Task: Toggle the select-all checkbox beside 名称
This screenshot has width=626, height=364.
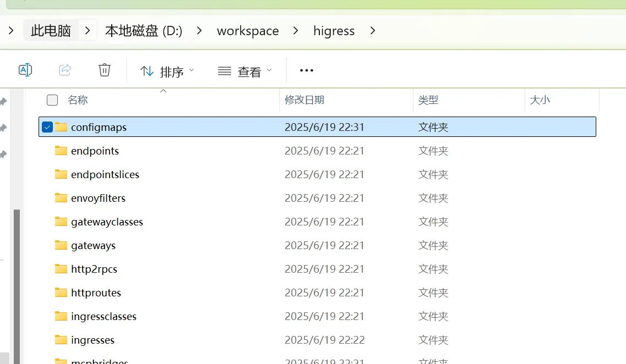Action: click(x=52, y=100)
